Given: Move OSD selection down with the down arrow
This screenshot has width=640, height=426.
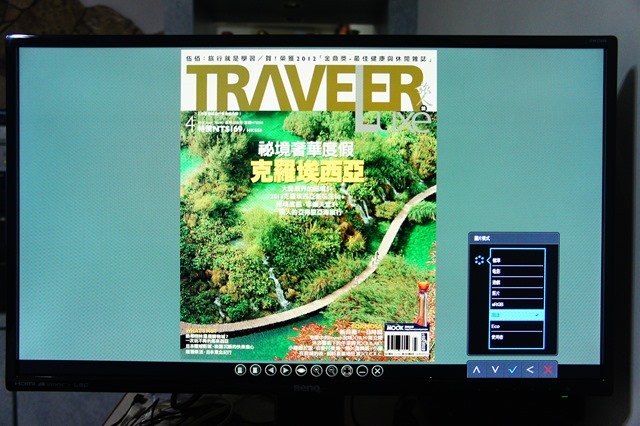Looking at the screenshot, I should click(495, 370).
